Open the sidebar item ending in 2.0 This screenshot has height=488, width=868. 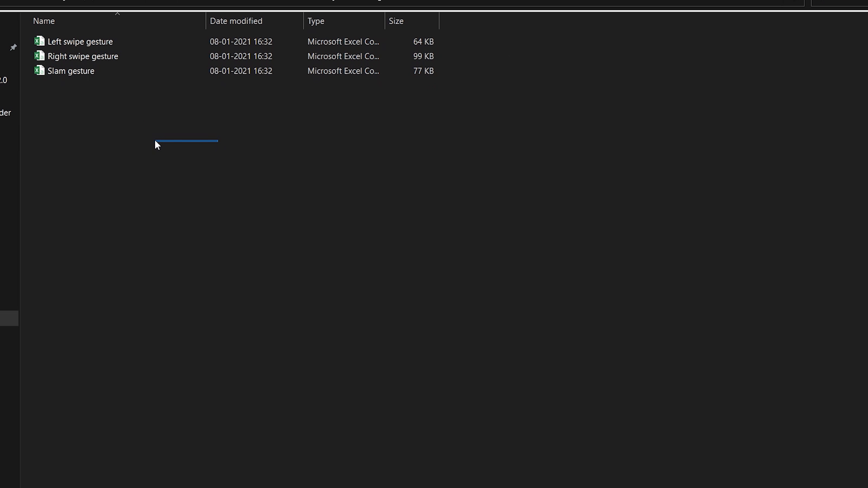[x=4, y=80]
